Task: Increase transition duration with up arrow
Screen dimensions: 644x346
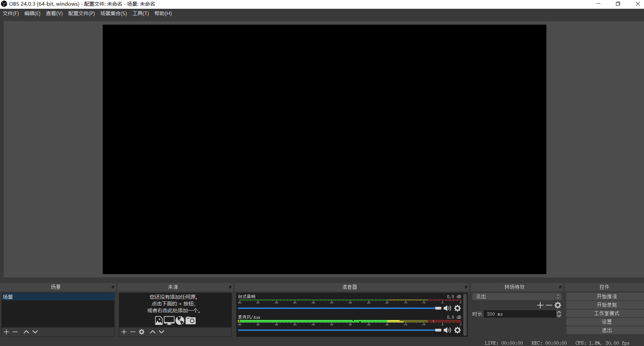Action: point(559,312)
